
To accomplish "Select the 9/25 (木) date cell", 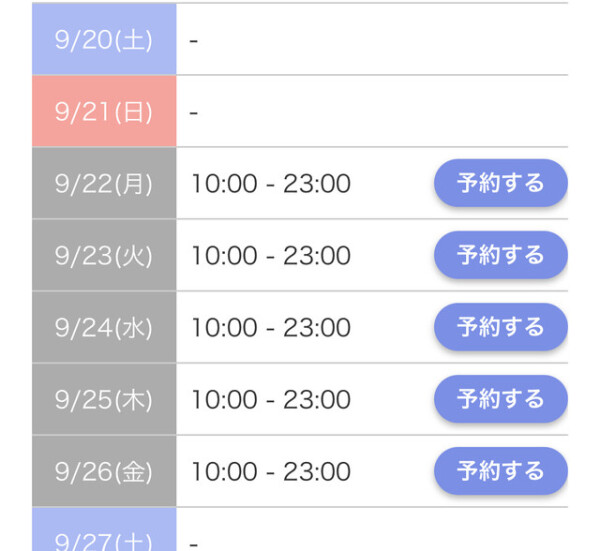I will (104, 399).
